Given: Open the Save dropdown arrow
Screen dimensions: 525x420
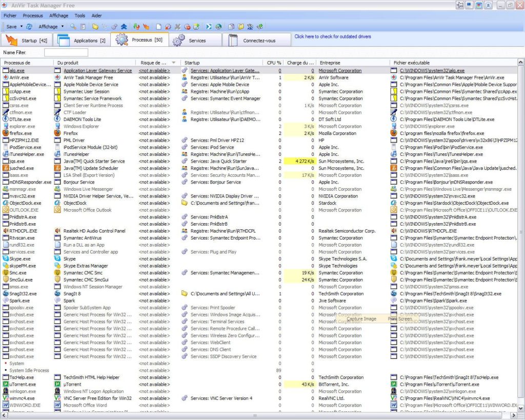Looking at the screenshot, I should (x=22, y=26).
